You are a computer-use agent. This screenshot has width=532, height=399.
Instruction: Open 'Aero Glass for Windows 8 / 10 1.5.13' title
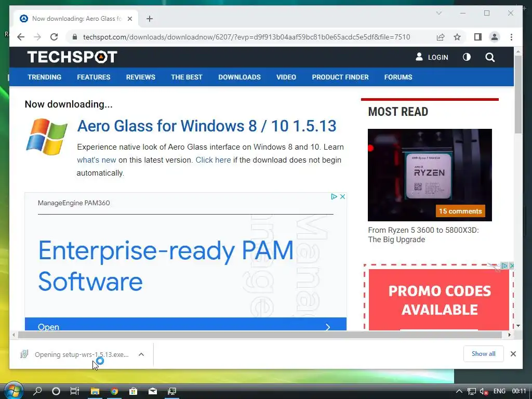click(x=207, y=126)
